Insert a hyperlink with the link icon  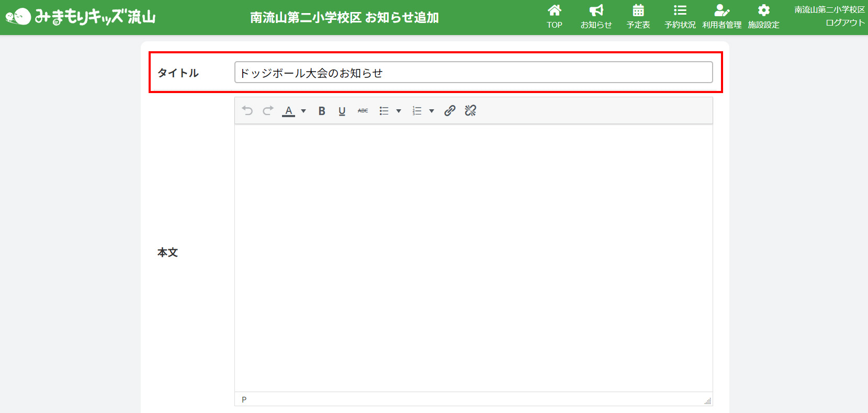point(449,111)
